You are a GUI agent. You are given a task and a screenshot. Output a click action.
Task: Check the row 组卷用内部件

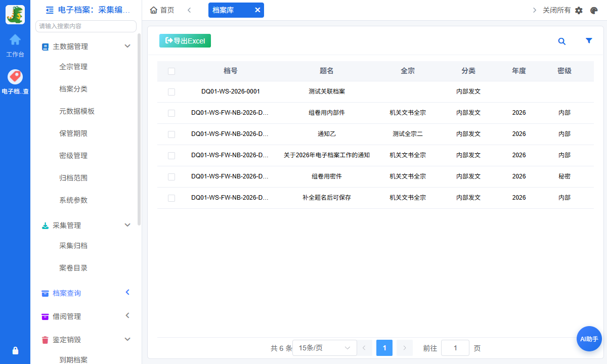coord(171,113)
